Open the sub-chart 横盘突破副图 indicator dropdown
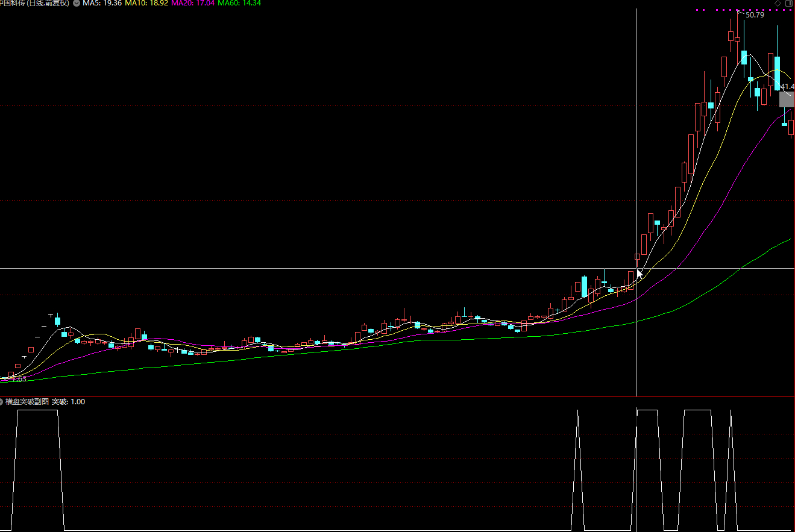Image resolution: width=795 pixels, height=532 pixels. pyautogui.click(x=2, y=402)
